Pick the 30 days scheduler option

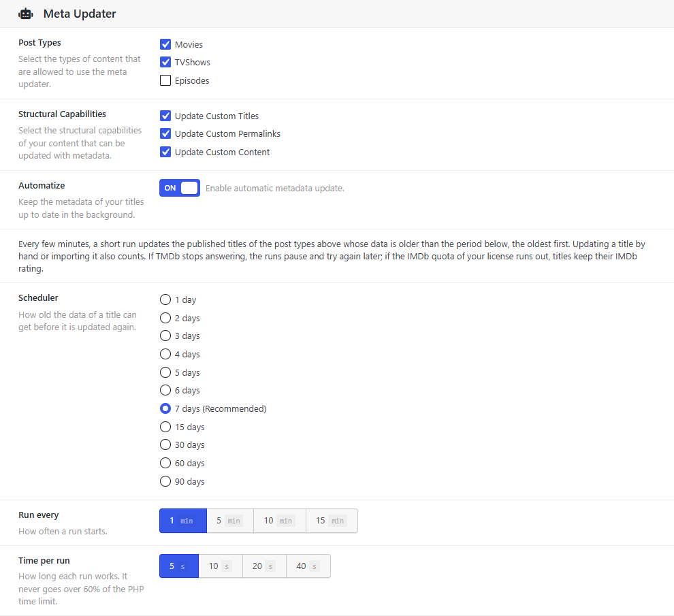pos(165,444)
